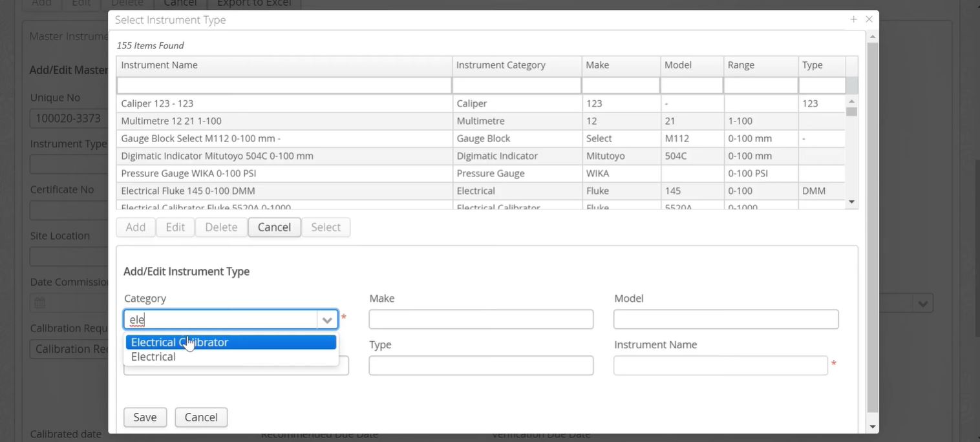Open the Category dropdown arrow
The height and width of the screenshot is (442, 980).
click(x=327, y=320)
